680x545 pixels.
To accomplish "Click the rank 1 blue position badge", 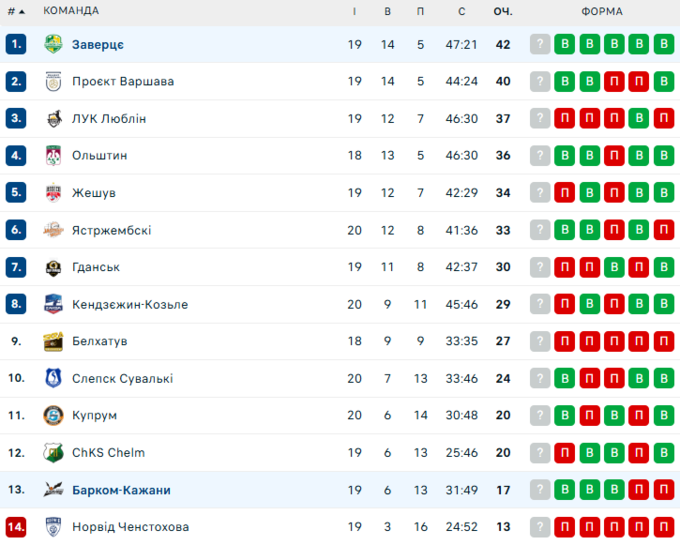I will click(x=15, y=44).
